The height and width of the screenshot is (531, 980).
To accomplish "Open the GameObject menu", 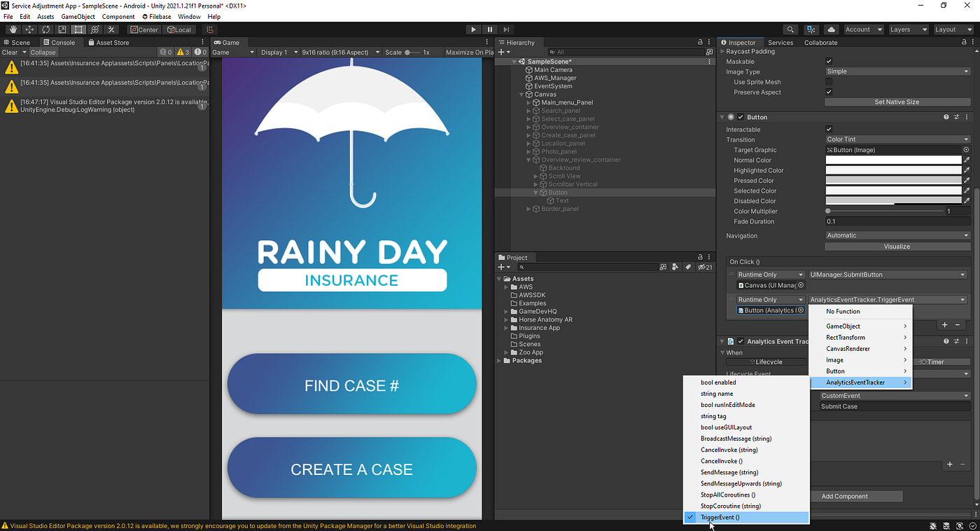I will pyautogui.click(x=78, y=17).
